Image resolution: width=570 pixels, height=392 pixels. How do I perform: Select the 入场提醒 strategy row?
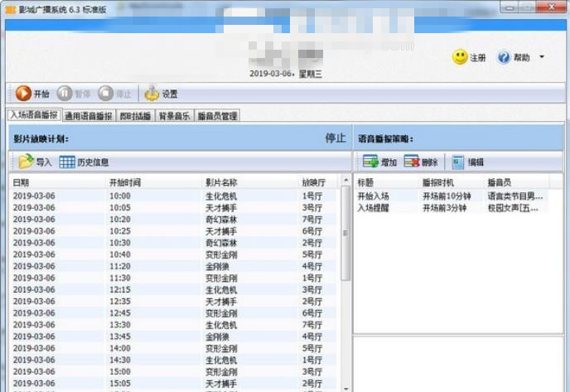(451, 208)
